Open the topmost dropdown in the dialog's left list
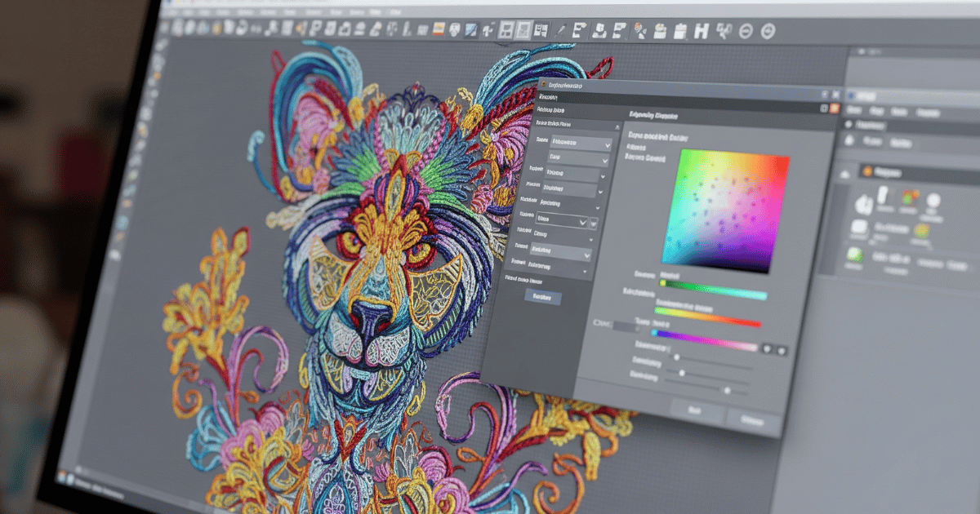 pyautogui.click(x=581, y=142)
